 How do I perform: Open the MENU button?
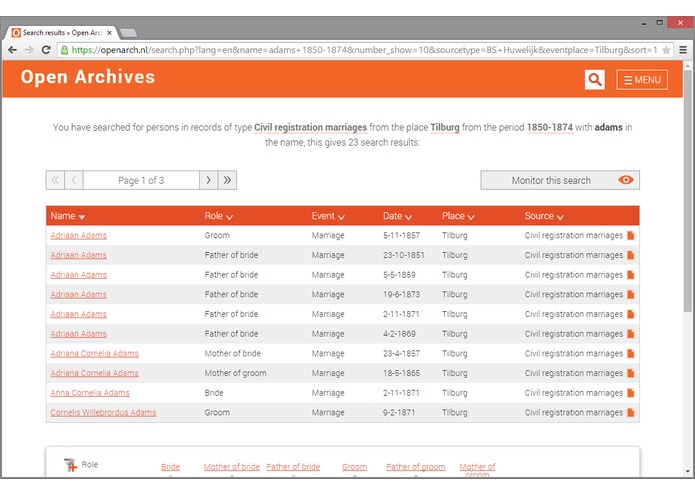point(642,80)
